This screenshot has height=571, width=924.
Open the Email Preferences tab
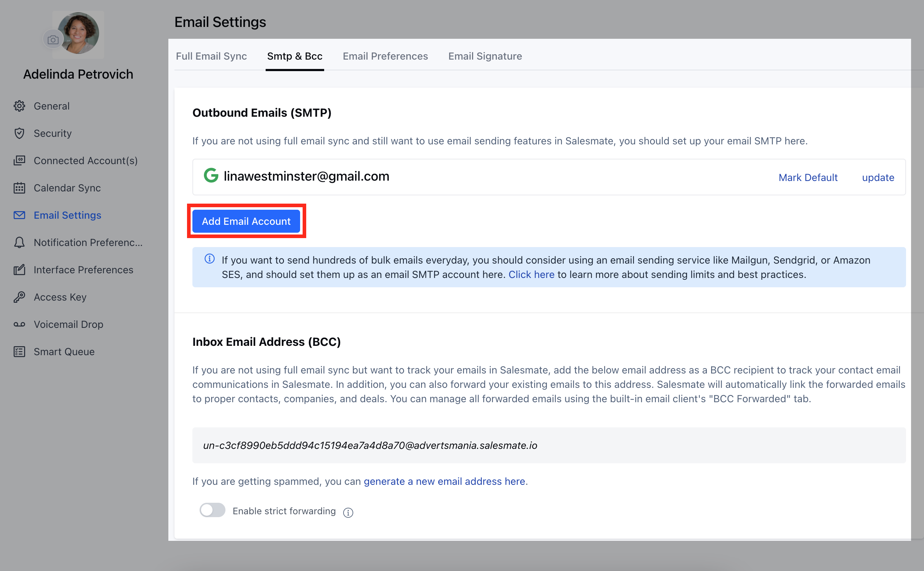tap(385, 56)
